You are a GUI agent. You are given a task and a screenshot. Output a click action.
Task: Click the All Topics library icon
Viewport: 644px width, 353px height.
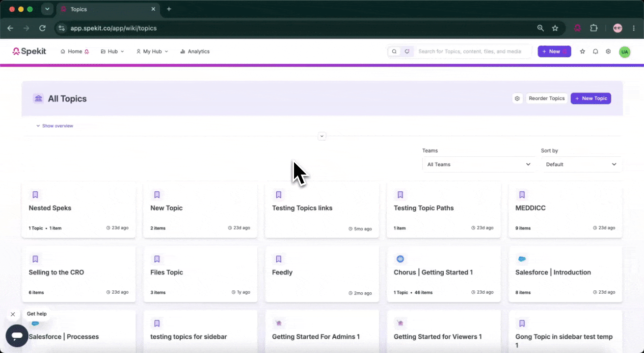(38, 99)
